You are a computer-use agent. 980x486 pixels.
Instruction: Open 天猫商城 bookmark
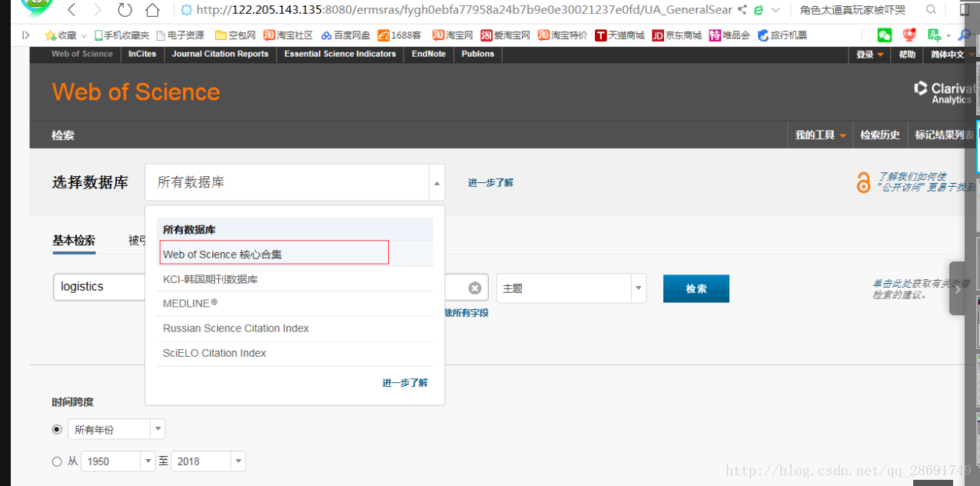pos(620,35)
